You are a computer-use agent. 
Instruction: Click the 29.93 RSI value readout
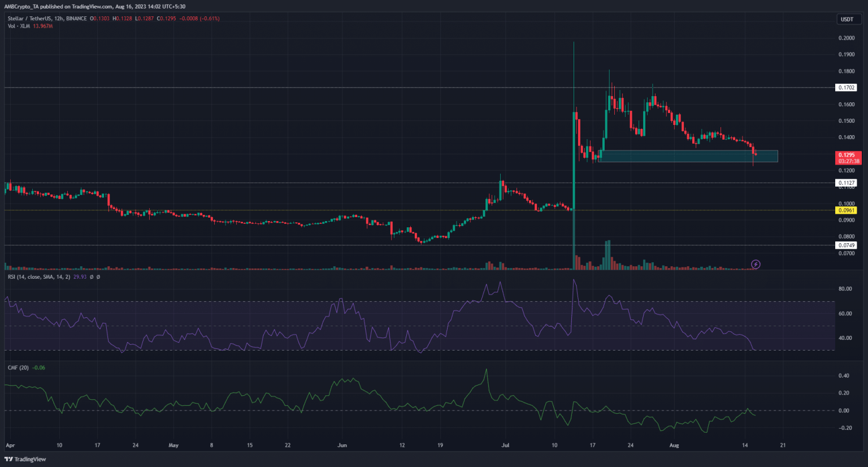[79, 278]
